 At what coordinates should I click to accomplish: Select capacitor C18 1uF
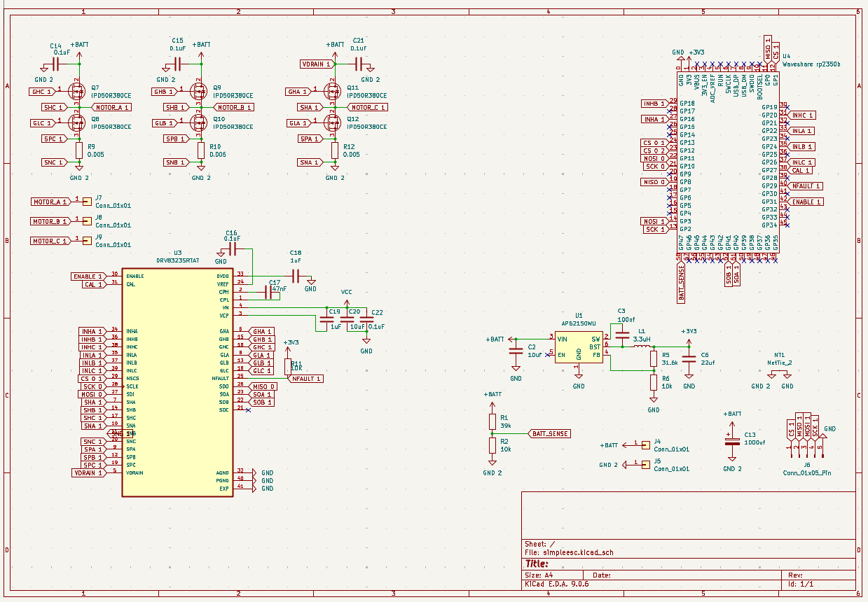pos(296,276)
